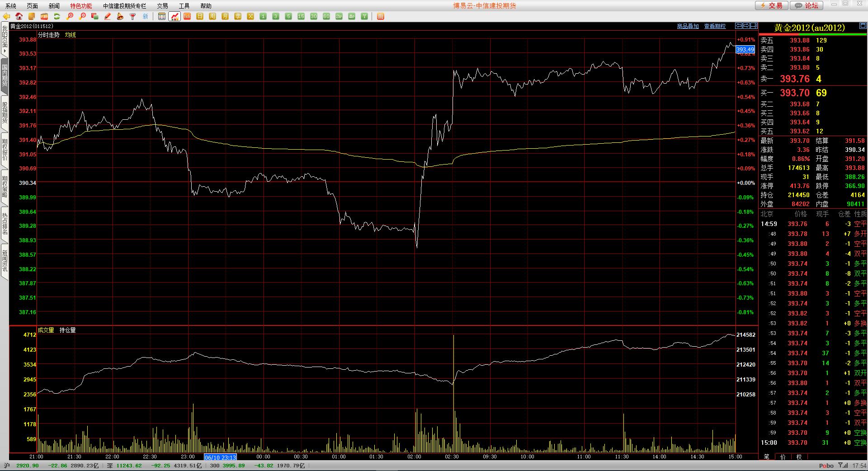Switch to the 笔 tick detail tab
Screen dimensions: 868x471
[767, 457]
